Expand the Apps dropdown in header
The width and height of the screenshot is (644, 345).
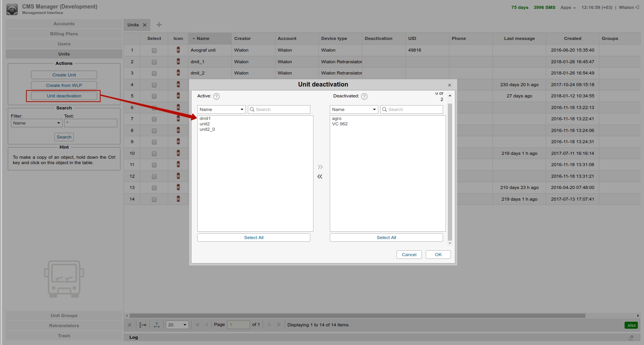pyautogui.click(x=567, y=7)
